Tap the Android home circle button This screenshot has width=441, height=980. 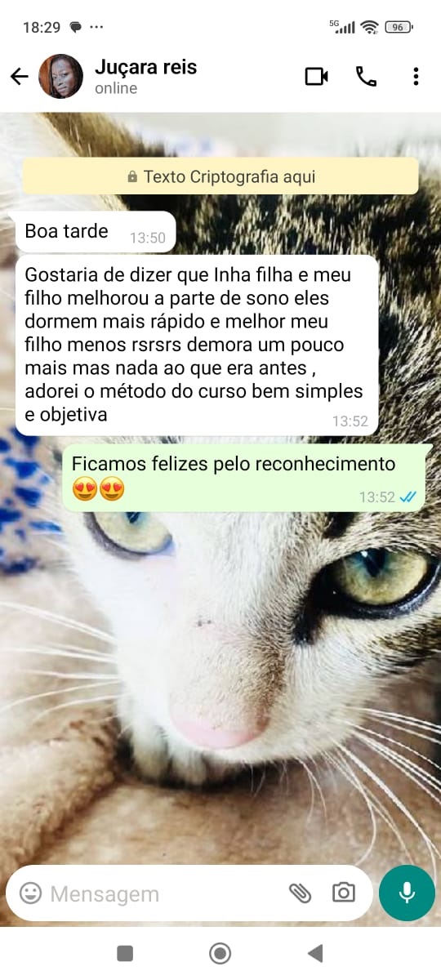click(x=220, y=953)
